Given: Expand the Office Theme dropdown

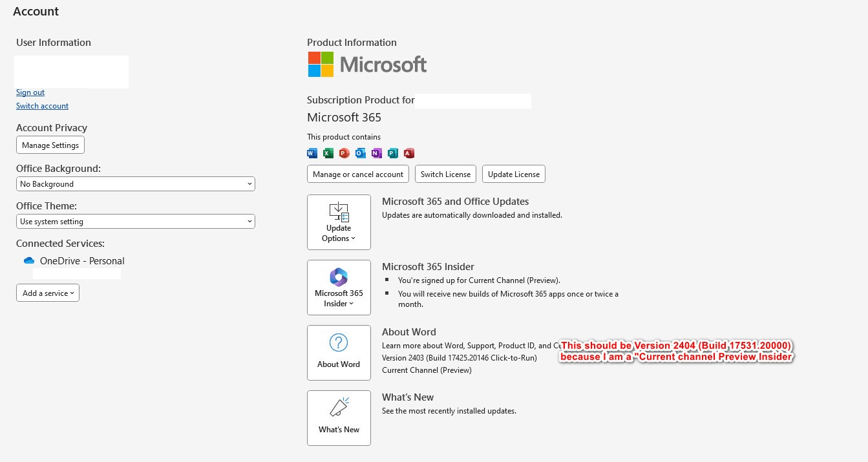Looking at the screenshot, I should pyautogui.click(x=136, y=222).
